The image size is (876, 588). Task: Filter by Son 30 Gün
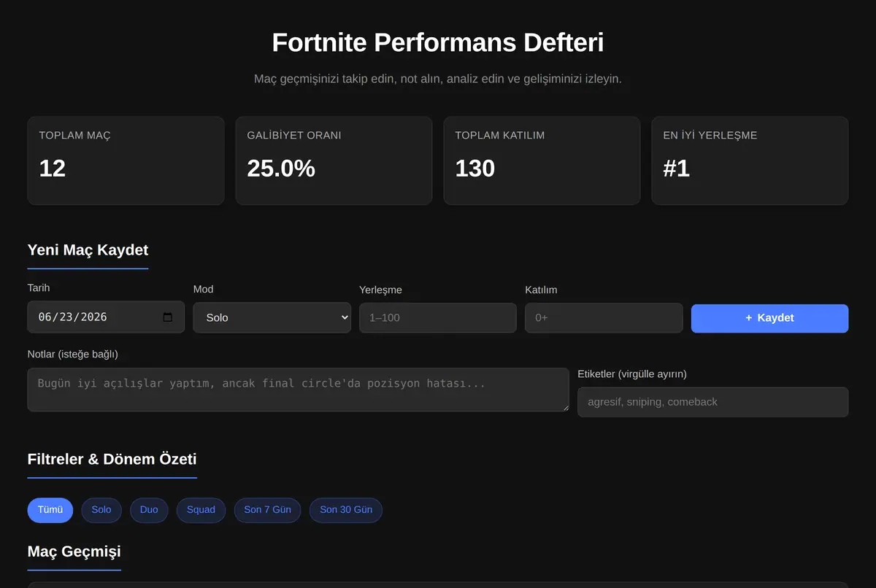point(346,510)
